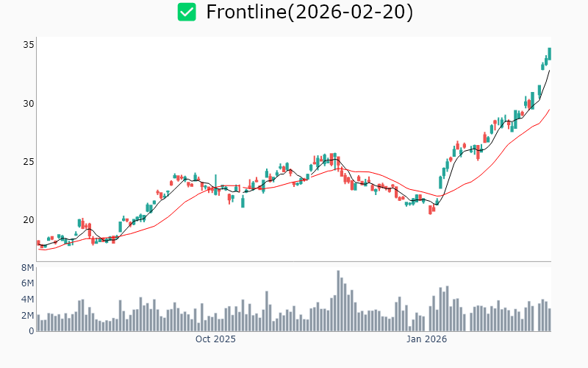The height and width of the screenshot is (368, 588).
Task: Click the 35 price axis label
Action: [x=29, y=45]
